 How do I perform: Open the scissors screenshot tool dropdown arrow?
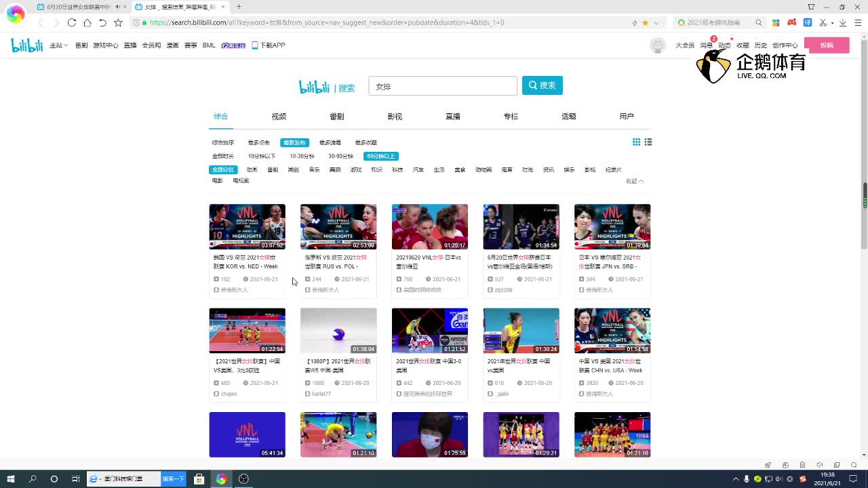831,22
